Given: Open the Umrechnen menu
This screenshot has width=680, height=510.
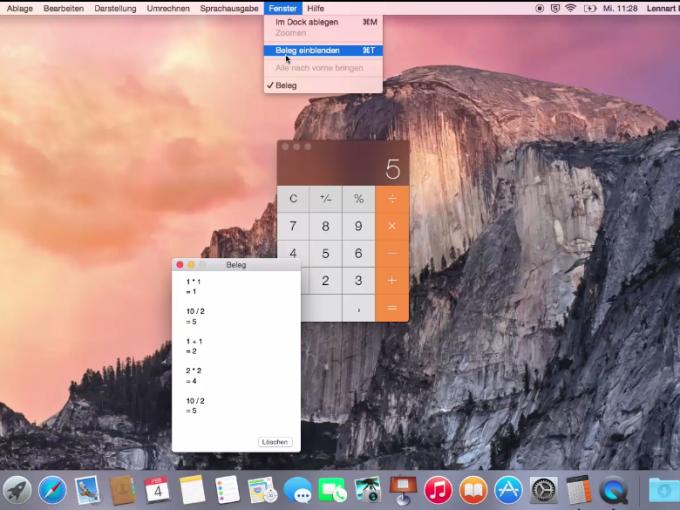Looking at the screenshot, I should tap(168, 8).
